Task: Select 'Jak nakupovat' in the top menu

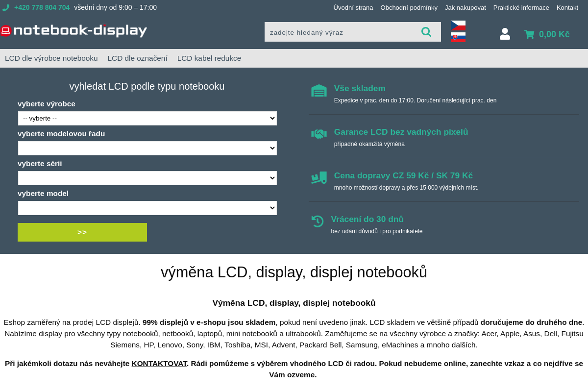Action: [465, 7]
